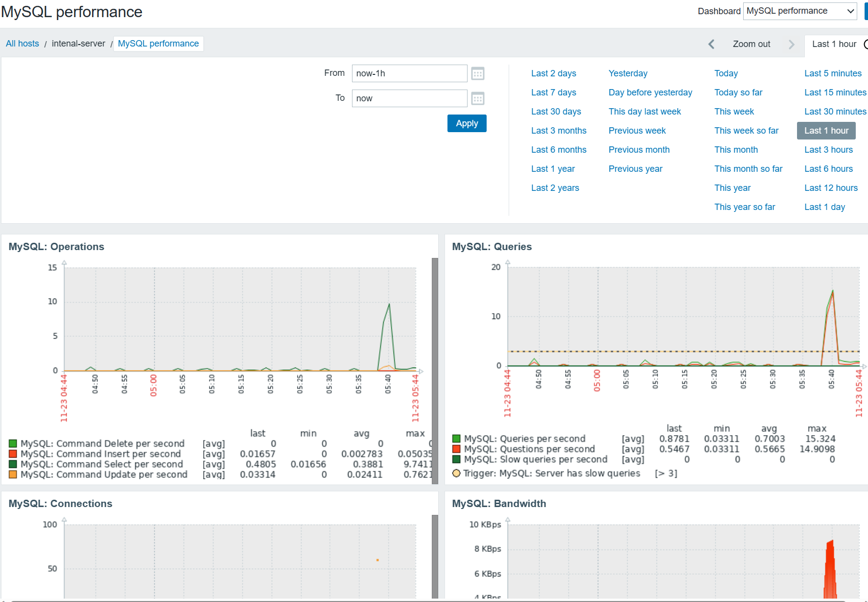The width and height of the screenshot is (868, 602).
Task: Select Last 5 minutes range
Action: click(833, 73)
